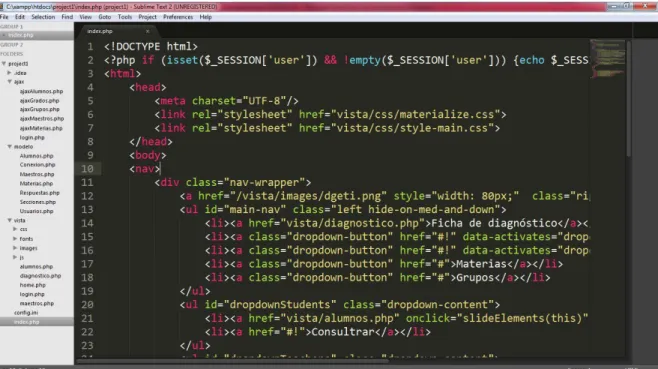Click the Materias link text on line 17
Image resolution: width=658 pixels, height=369 pixels.
coord(481,264)
